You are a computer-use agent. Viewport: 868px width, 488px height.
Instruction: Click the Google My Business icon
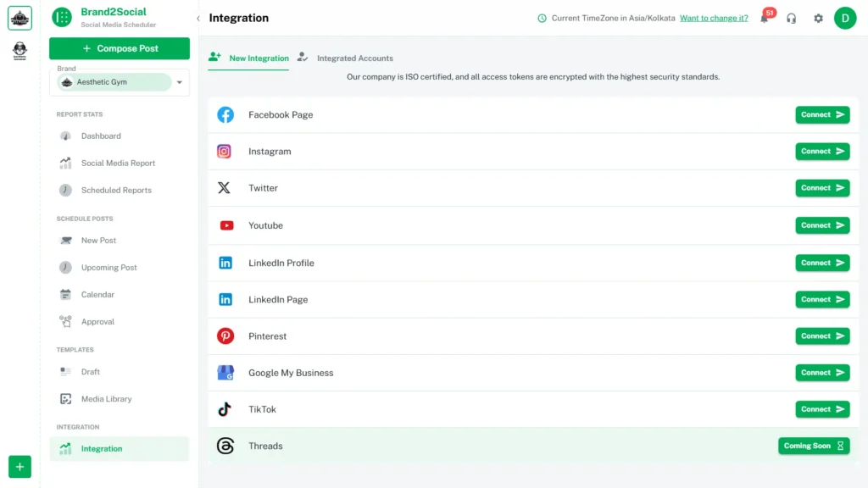pos(225,373)
